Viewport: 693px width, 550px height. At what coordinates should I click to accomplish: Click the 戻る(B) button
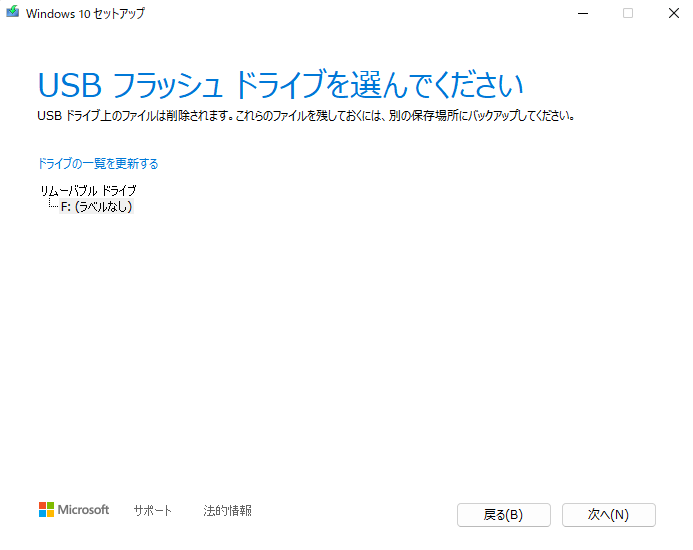[x=503, y=515]
